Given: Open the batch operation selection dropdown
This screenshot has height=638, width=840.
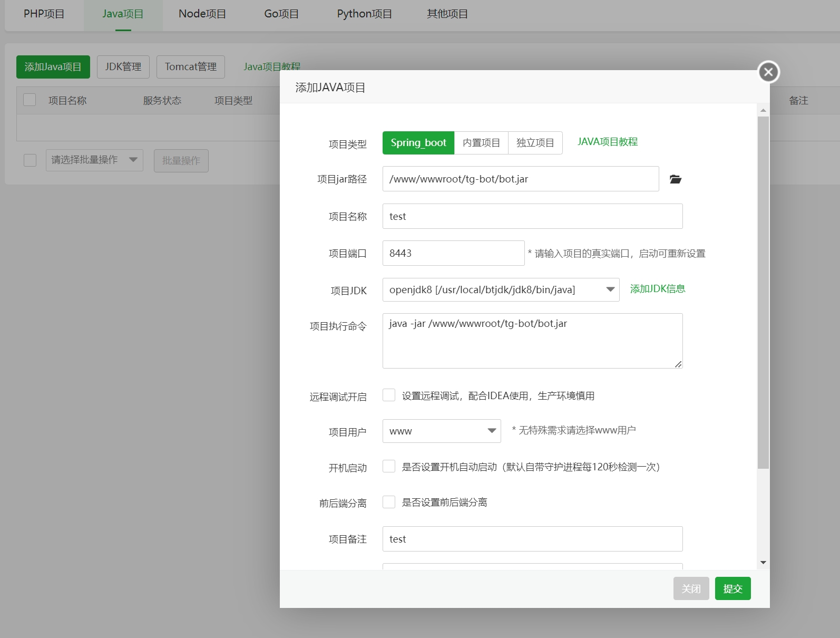Looking at the screenshot, I should point(94,160).
